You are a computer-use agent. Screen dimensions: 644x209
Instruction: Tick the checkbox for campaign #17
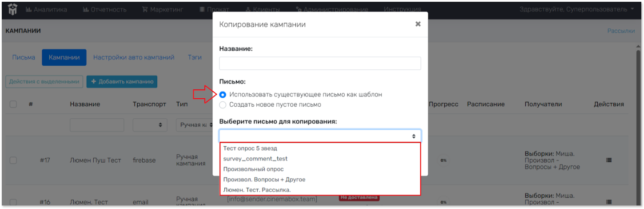point(13,160)
